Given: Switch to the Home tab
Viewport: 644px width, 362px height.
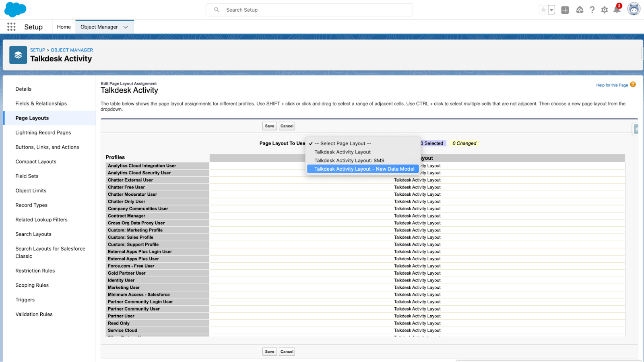Looking at the screenshot, I should click(x=64, y=27).
